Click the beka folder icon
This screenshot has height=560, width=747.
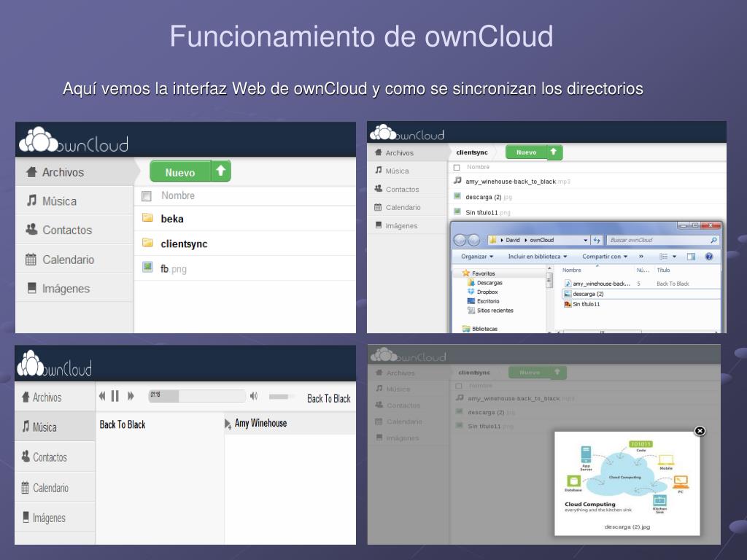pyautogui.click(x=147, y=218)
